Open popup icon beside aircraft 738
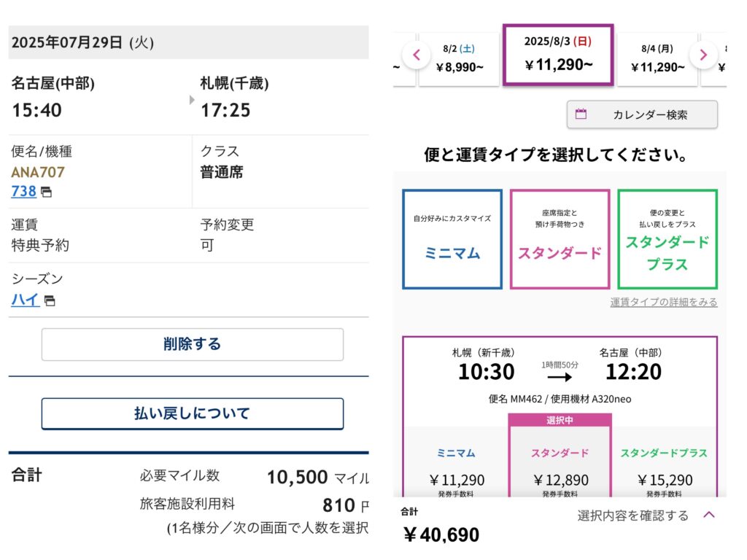747x560 pixels. point(46,192)
